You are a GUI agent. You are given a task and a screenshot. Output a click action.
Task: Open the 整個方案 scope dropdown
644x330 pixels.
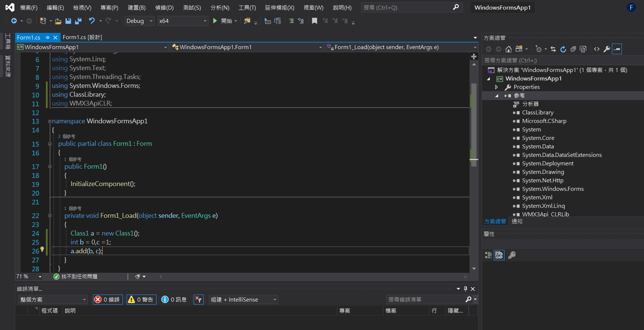coord(53,300)
